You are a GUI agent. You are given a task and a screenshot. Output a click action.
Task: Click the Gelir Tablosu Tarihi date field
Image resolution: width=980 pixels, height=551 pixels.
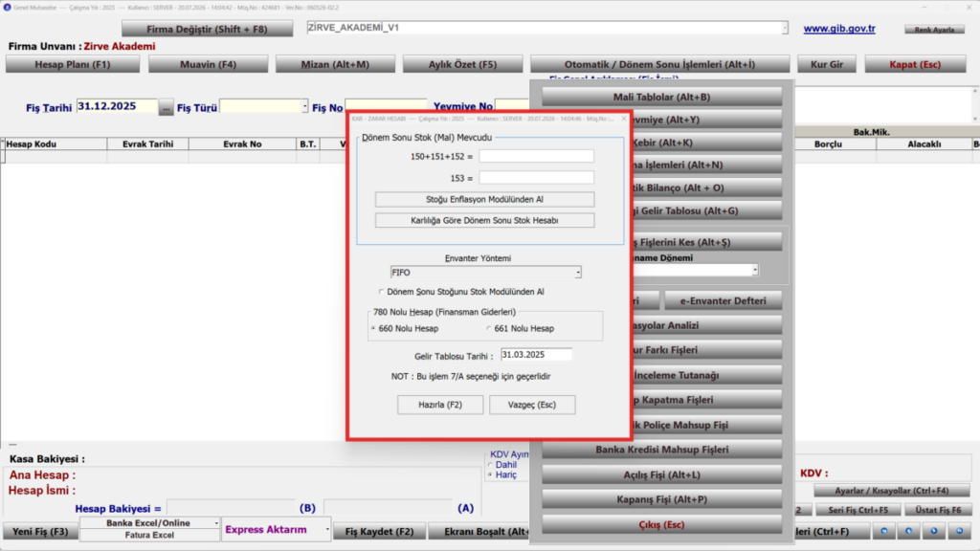click(x=536, y=355)
